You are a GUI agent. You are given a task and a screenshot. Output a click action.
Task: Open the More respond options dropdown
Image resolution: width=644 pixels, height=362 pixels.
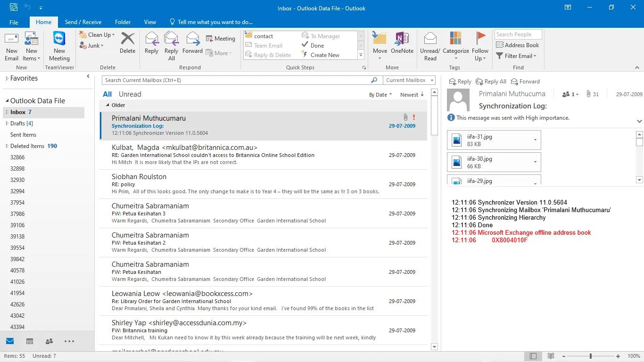219,53
